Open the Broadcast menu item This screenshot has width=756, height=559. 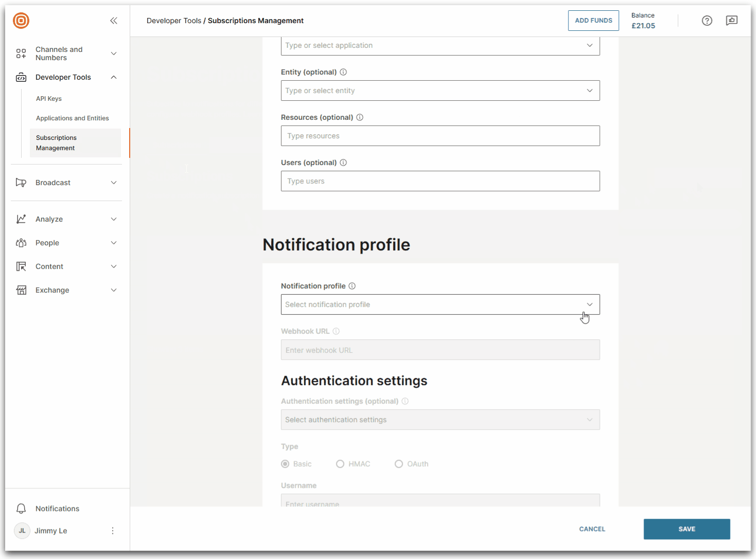pos(53,183)
